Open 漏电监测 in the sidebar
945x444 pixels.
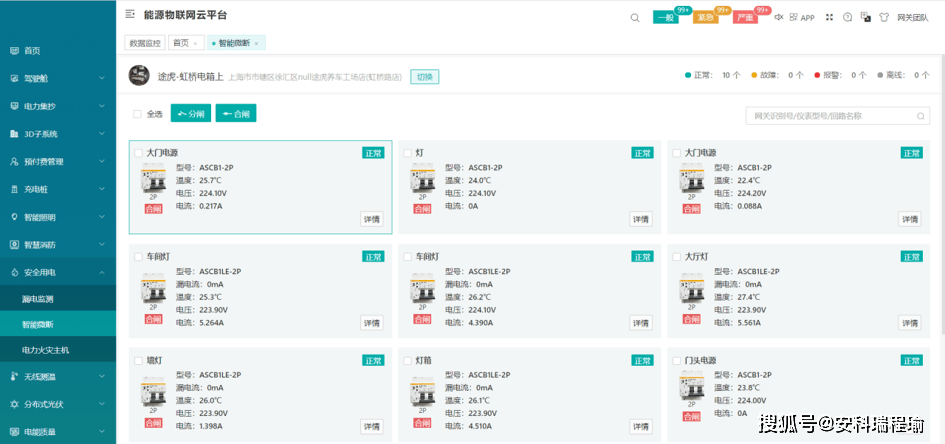pyautogui.click(x=58, y=298)
